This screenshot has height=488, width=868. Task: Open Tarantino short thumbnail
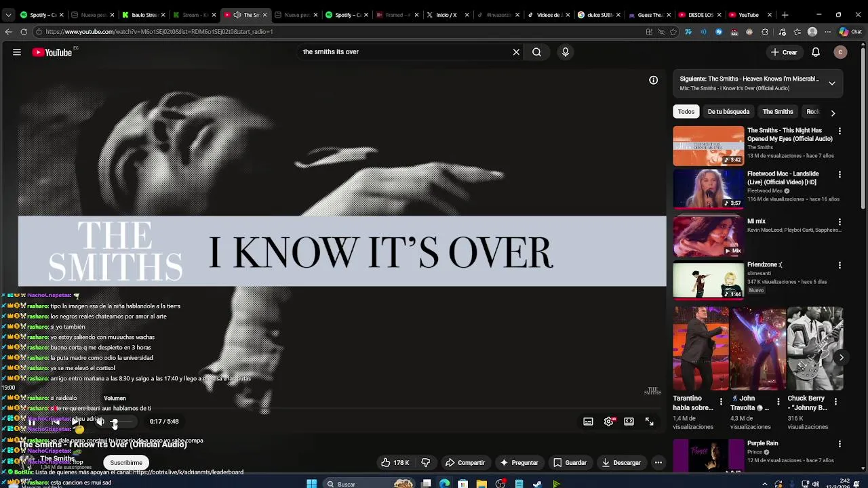pyautogui.click(x=701, y=349)
